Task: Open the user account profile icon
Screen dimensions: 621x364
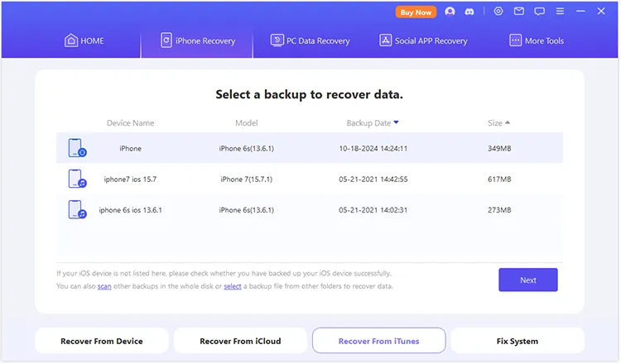Action: [450, 12]
